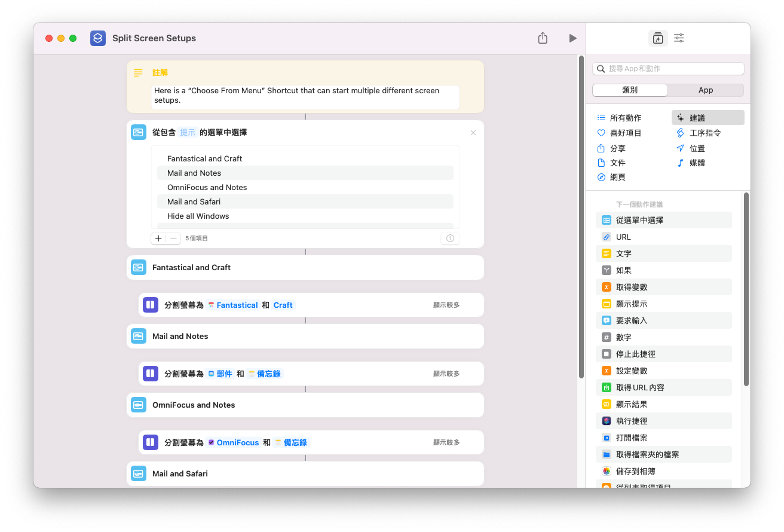
Task: Open info button in menu action
Action: (x=450, y=238)
